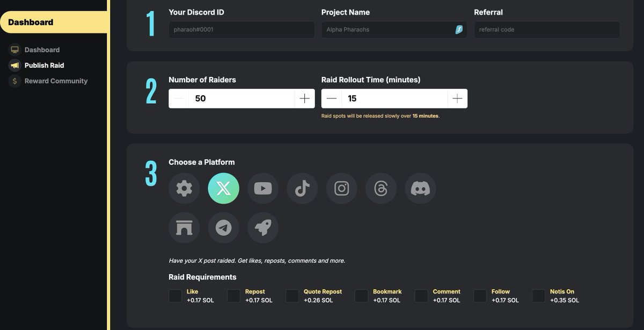Increase Number of Raiders with plus button
Viewport: 644px width, 330px height.
coord(304,98)
